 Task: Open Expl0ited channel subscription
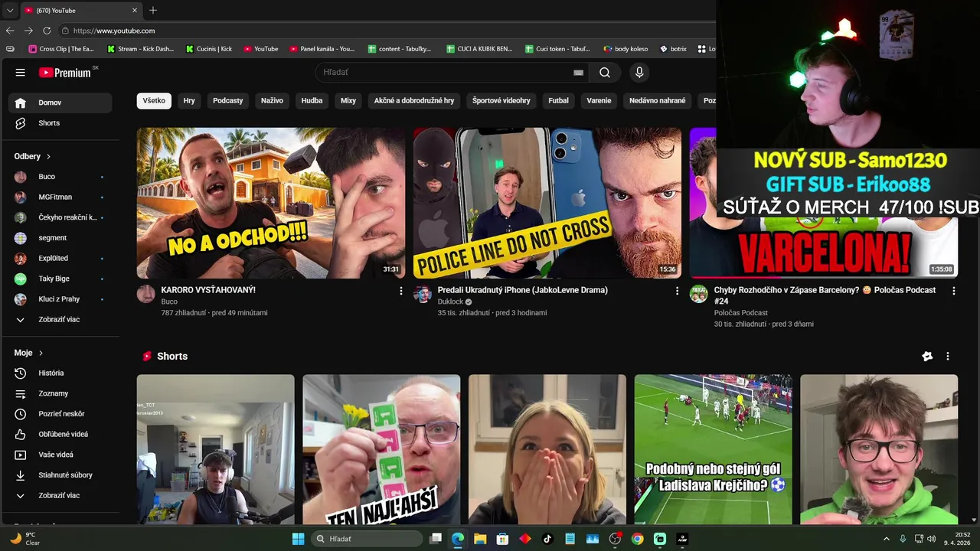tap(60, 259)
